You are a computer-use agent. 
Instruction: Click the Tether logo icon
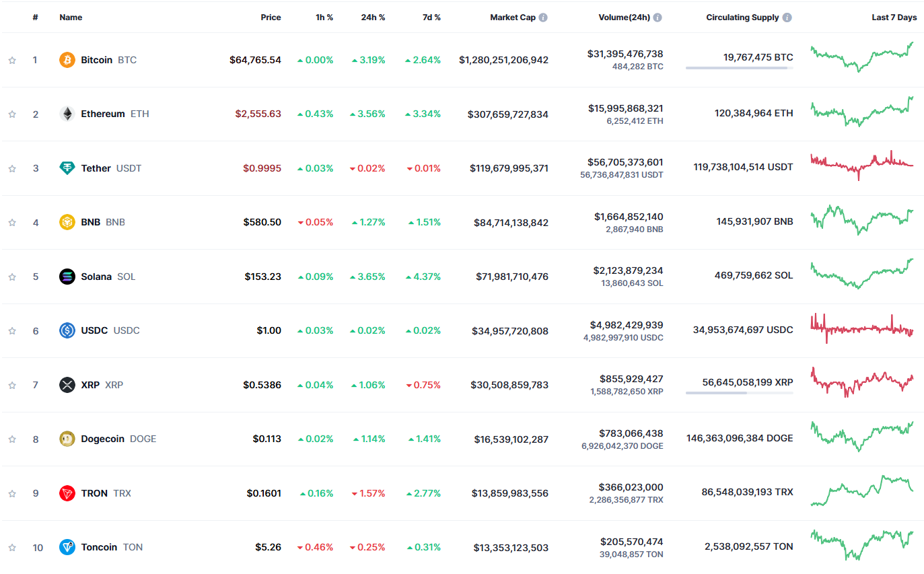(67, 168)
